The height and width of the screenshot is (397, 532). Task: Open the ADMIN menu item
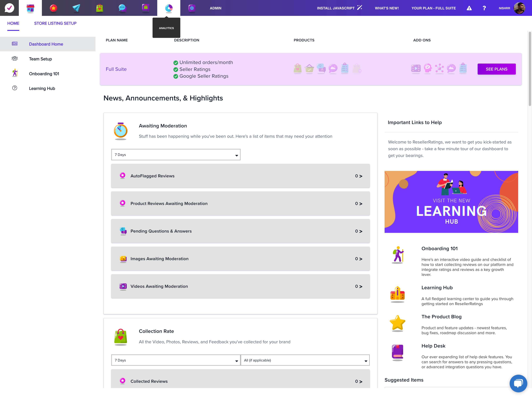click(x=215, y=8)
